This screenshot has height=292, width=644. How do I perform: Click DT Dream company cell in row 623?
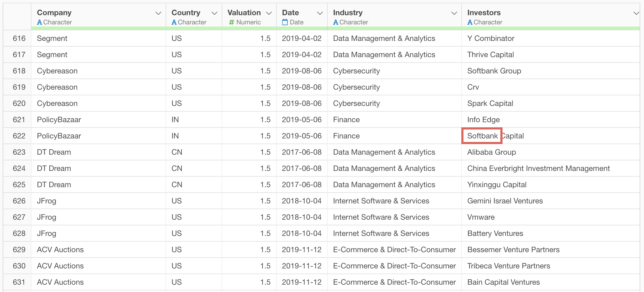tap(98, 152)
